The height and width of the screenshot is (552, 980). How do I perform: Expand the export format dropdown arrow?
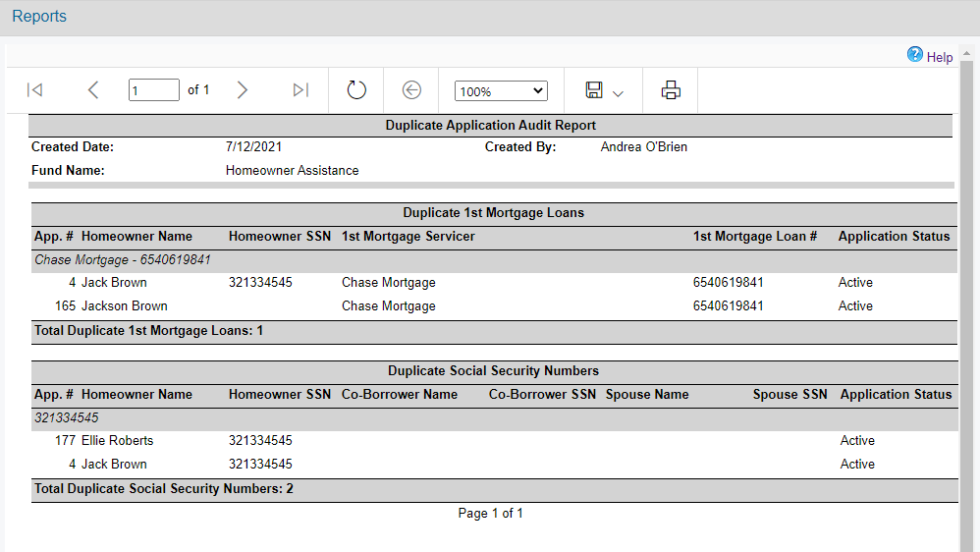(x=618, y=93)
